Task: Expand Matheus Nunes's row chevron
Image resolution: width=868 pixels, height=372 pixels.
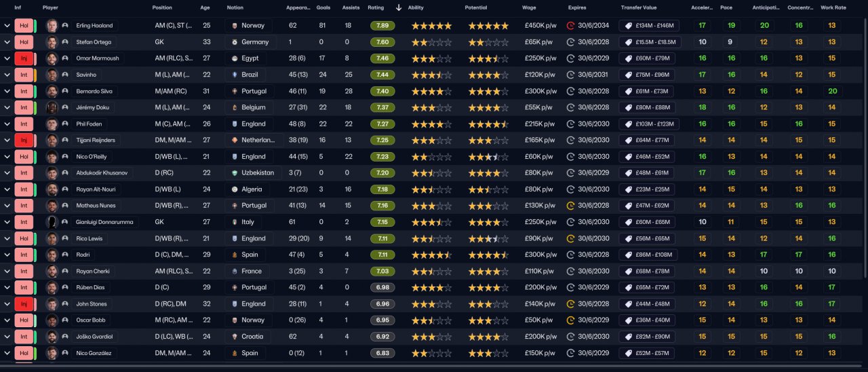Action: [7, 206]
